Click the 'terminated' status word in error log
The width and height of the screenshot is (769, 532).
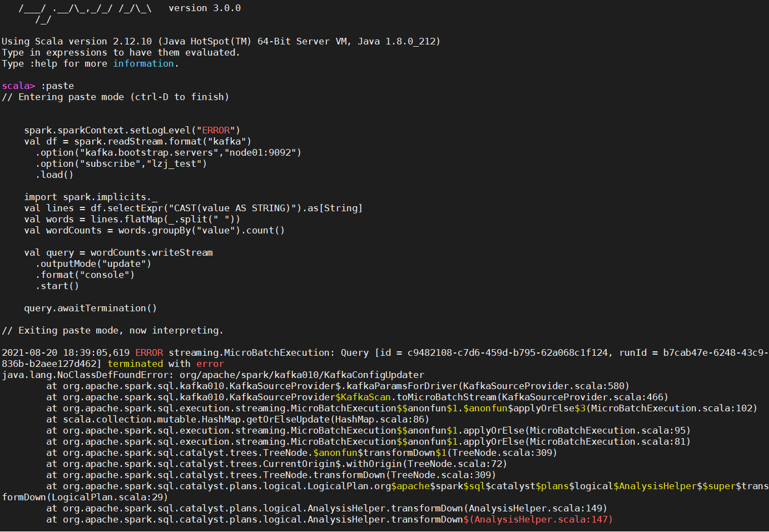click(x=135, y=363)
